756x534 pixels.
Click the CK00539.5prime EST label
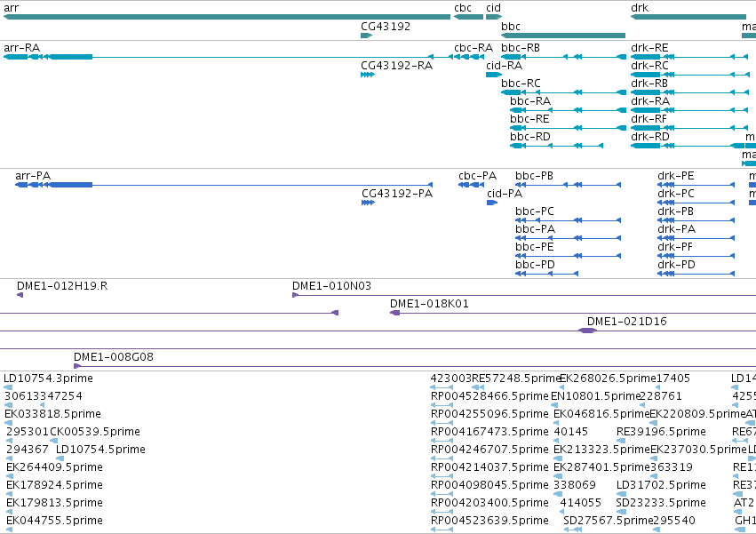[x=95, y=432]
